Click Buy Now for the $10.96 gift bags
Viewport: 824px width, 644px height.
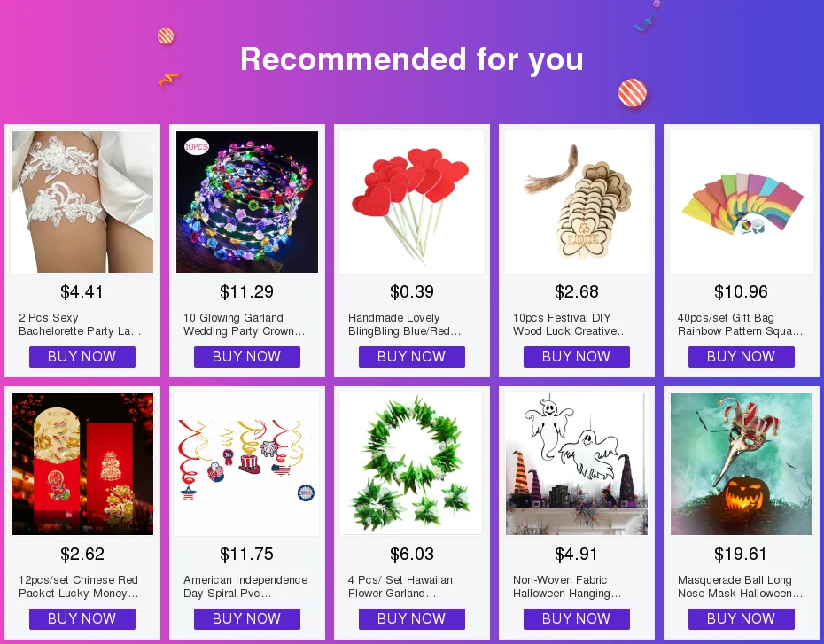[x=741, y=357]
